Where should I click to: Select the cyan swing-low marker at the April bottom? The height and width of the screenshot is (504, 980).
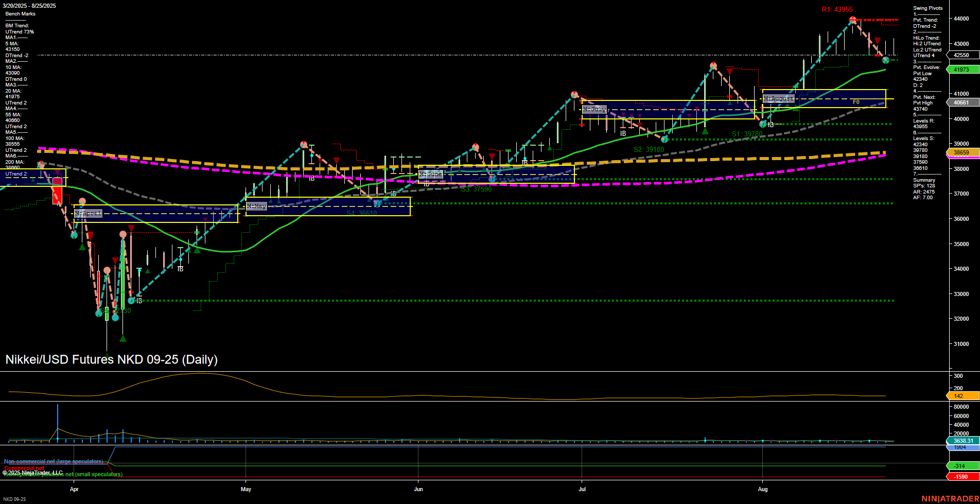pyautogui.click(x=114, y=318)
